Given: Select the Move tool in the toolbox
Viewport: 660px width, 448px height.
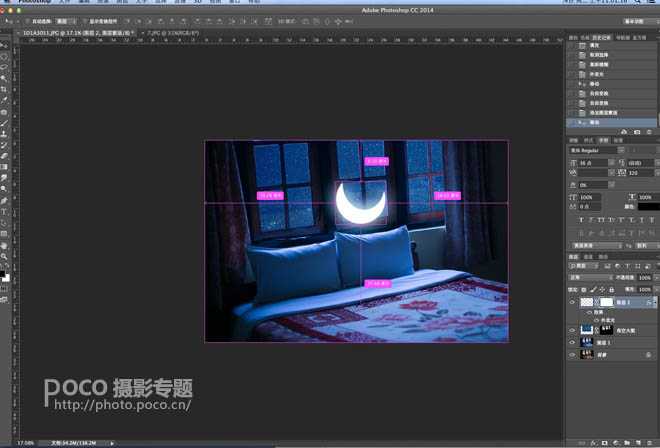Looking at the screenshot, I should click(5, 46).
